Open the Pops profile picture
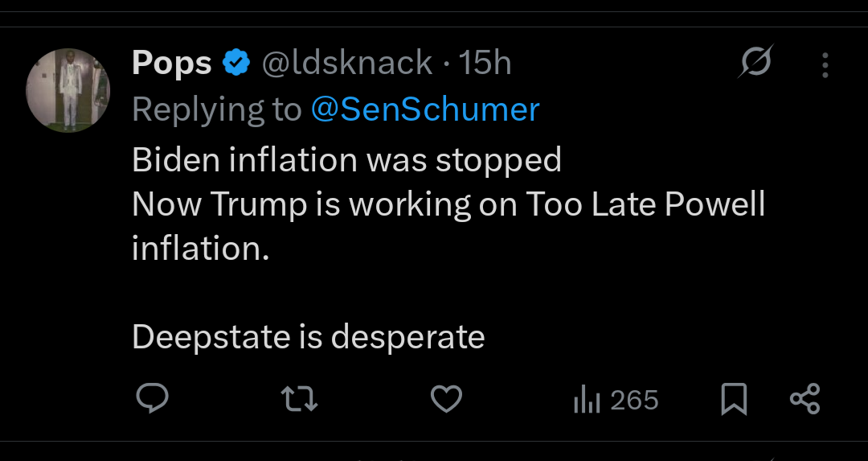Image resolution: width=868 pixels, height=461 pixels. 68,90
